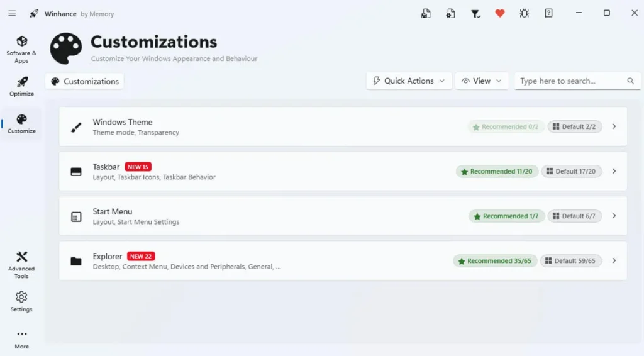The image size is (644, 356).
Task: Click the import configuration icon in title bar
Action: [x=450, y=14]
